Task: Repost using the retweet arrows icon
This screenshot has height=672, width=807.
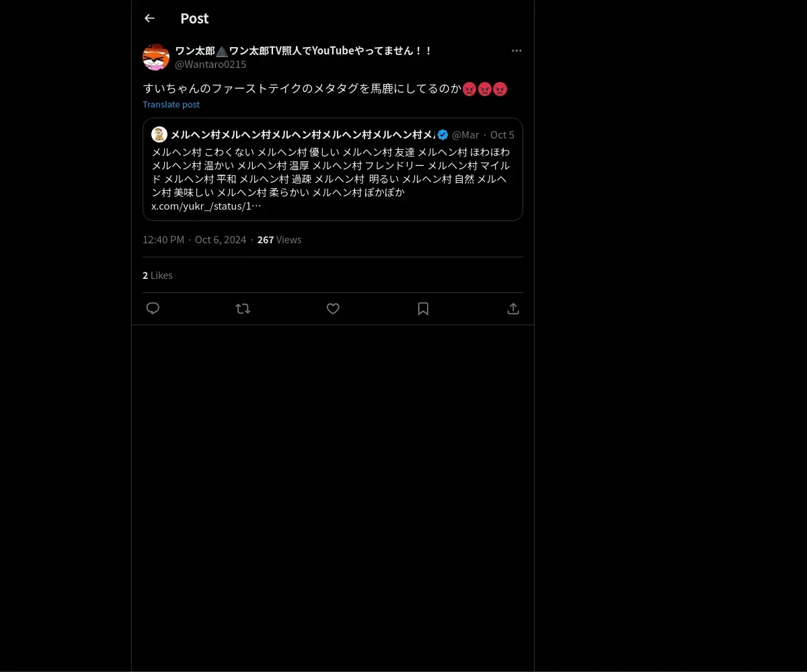Action: tap(243, 308)
